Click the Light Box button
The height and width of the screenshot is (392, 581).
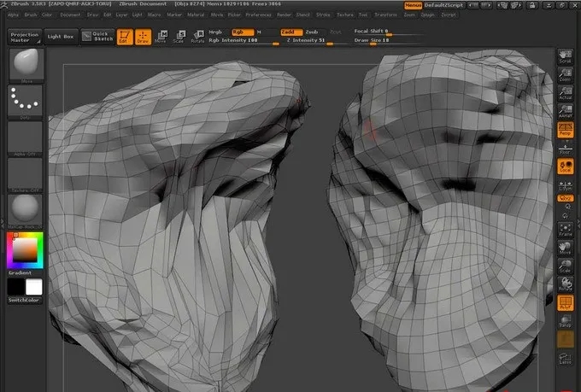61,37
